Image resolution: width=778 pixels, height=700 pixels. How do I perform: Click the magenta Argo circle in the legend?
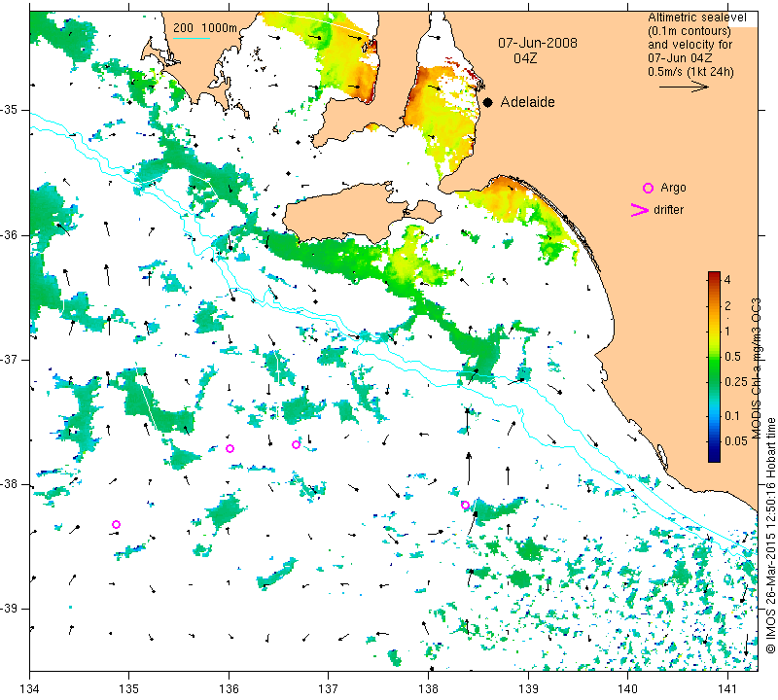pyautogui.click(x=648, y=188)
